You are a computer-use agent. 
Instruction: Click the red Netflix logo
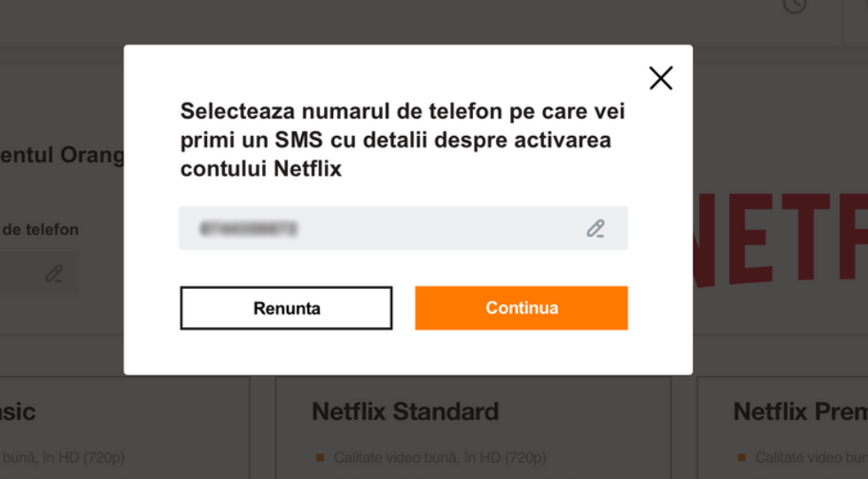coord(781,239)
